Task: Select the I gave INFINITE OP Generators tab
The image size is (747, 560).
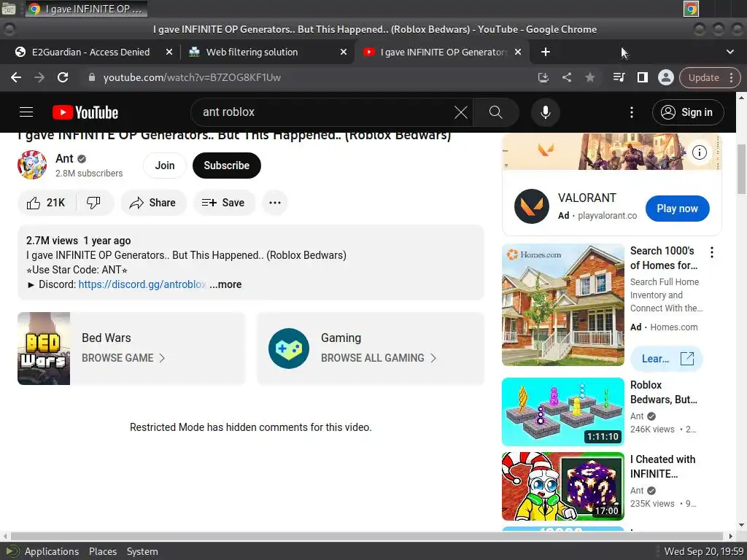Action: click(x=441, y=52)
